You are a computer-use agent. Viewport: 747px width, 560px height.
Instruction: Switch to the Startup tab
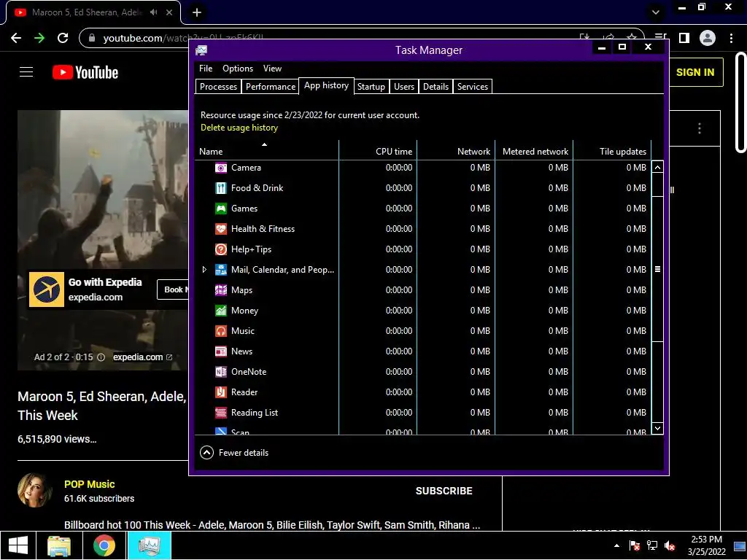(x=371, y=87)
